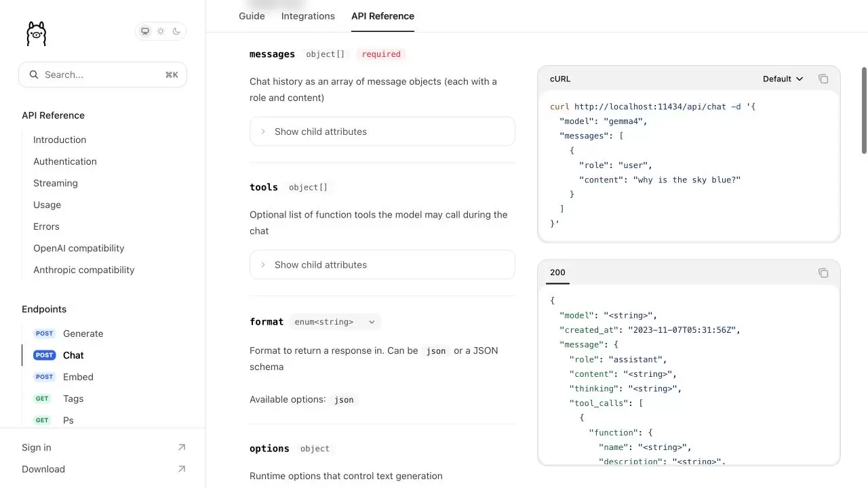Click the messages parameter name
The image size is (868, 488).
pyautogui.click(x=272, y=54)
